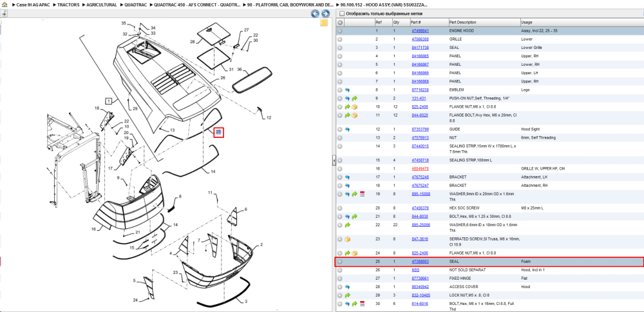Screen dimensions: 644x312
Task: Click the blue superseded arrow on the EMBLEM row
Action: pos(348,90)
